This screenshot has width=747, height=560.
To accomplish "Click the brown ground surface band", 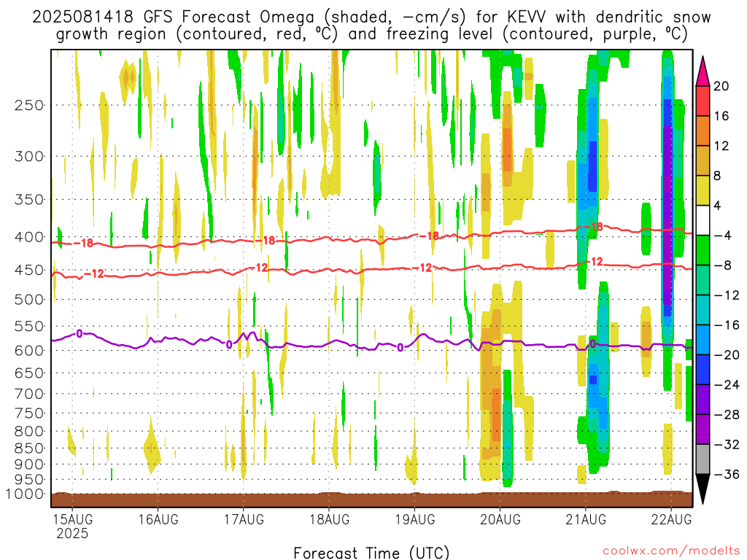I will coord(371,499).
